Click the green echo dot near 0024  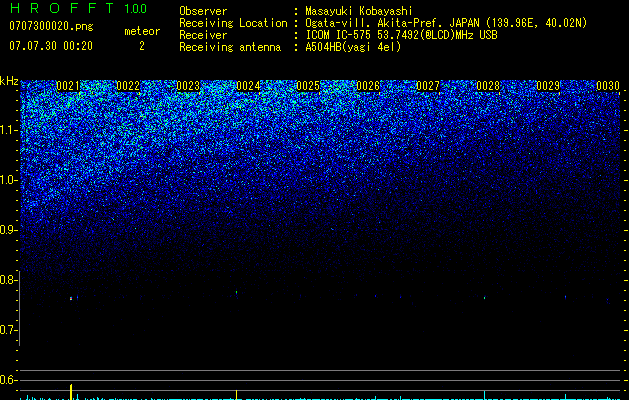(x=237, y=292)
